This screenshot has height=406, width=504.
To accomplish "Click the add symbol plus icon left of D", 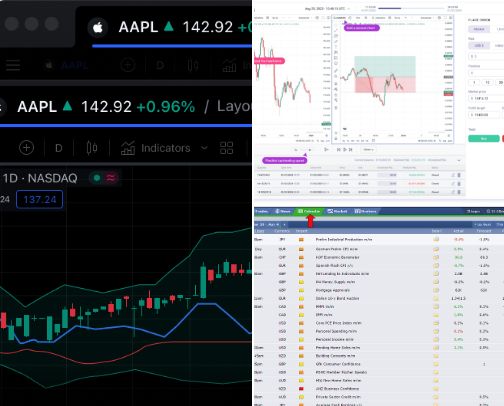I will click(26, 148).
